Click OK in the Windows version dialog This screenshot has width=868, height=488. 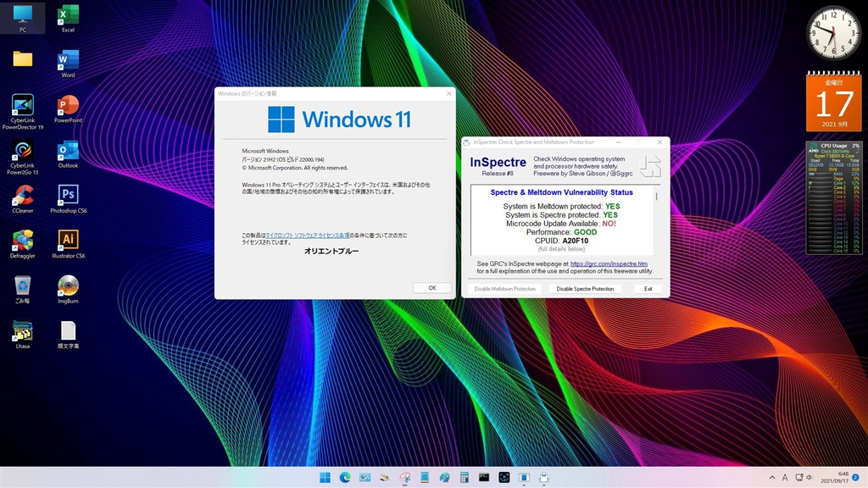tap(432, 288)
